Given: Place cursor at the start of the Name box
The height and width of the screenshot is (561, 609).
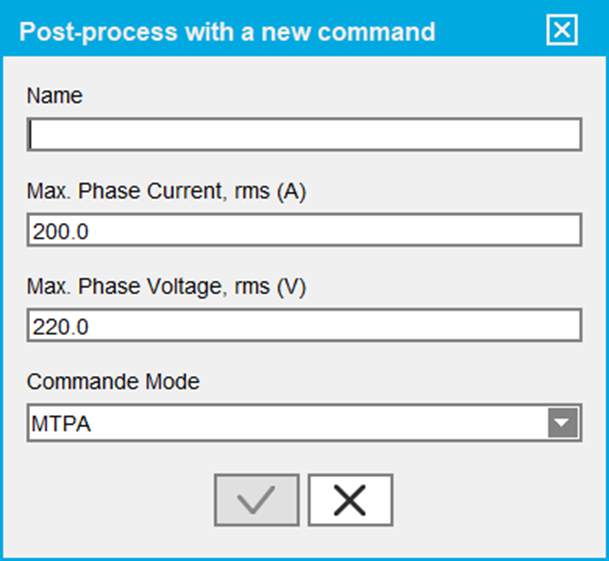Looking at the screenshot, I should coord(34,135).
